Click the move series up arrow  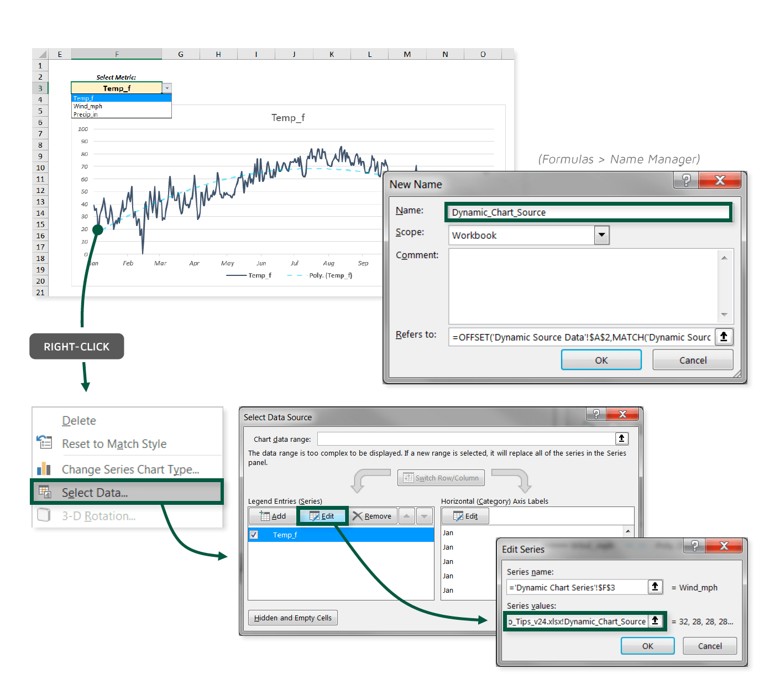pos(407,516)
